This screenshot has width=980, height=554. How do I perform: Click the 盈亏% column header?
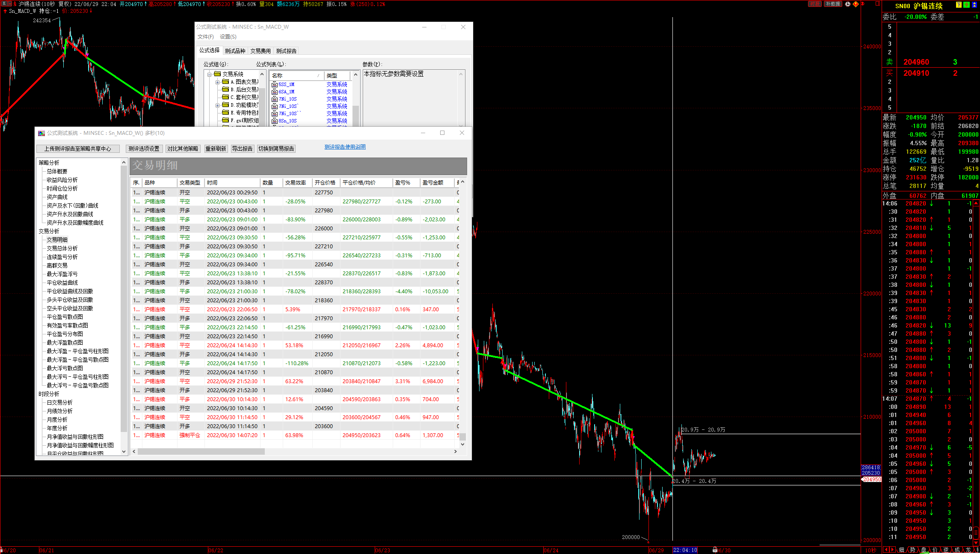pos(403,182)
